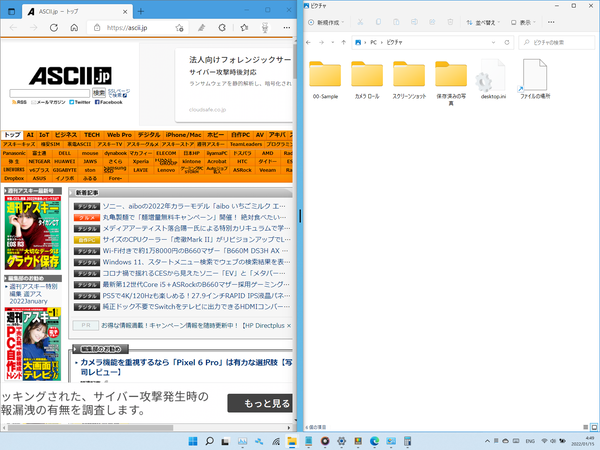Select the カメラ ロール folder

pyautogui.click(x=367, y=80)
